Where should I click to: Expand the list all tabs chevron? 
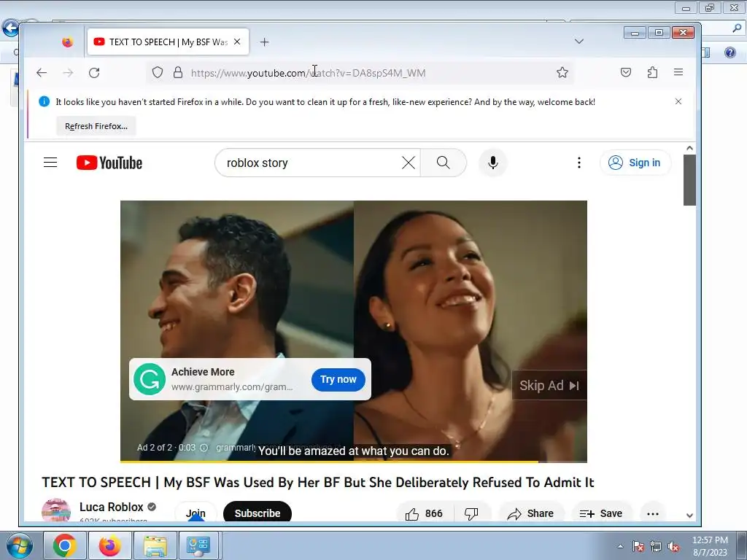578,42
